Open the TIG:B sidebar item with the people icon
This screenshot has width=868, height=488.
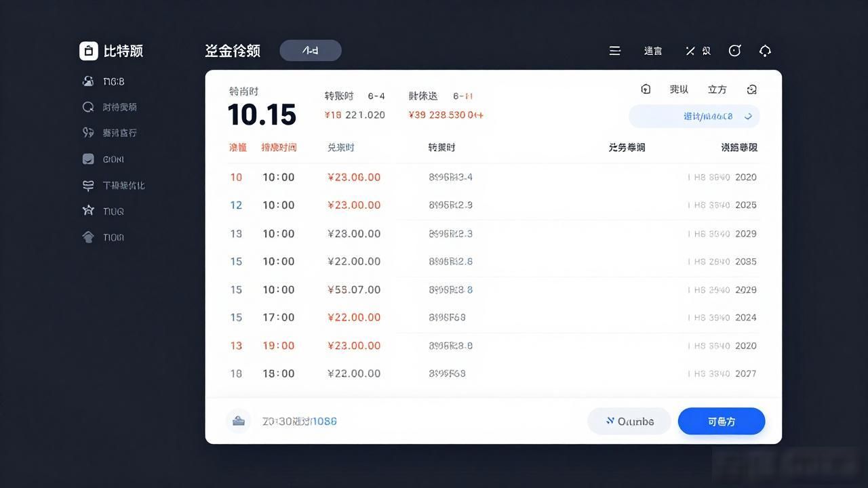[x=104, y=81]
